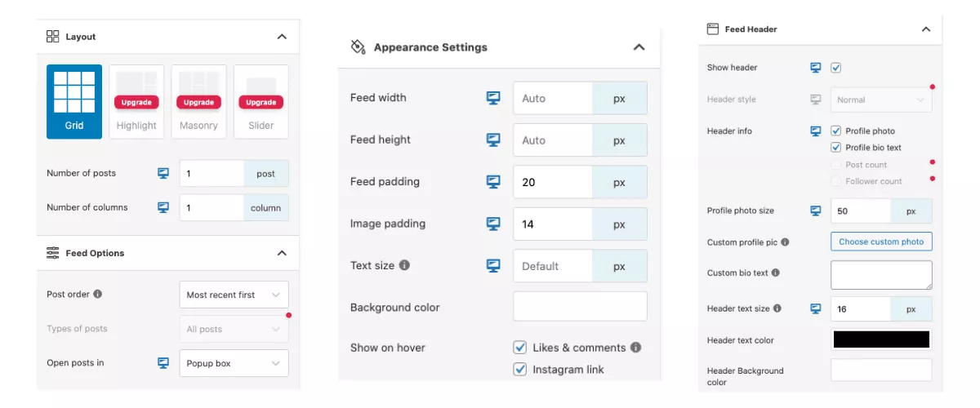980x408 pixels.
Task: Collapse the Feed Header panel
Action: pos(926,29)
